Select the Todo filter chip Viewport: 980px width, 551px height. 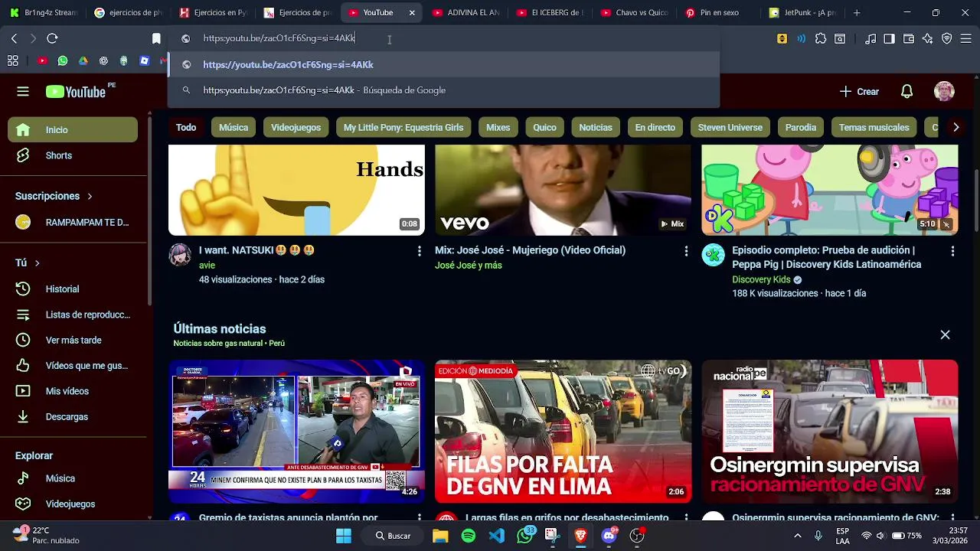(186, 128)
